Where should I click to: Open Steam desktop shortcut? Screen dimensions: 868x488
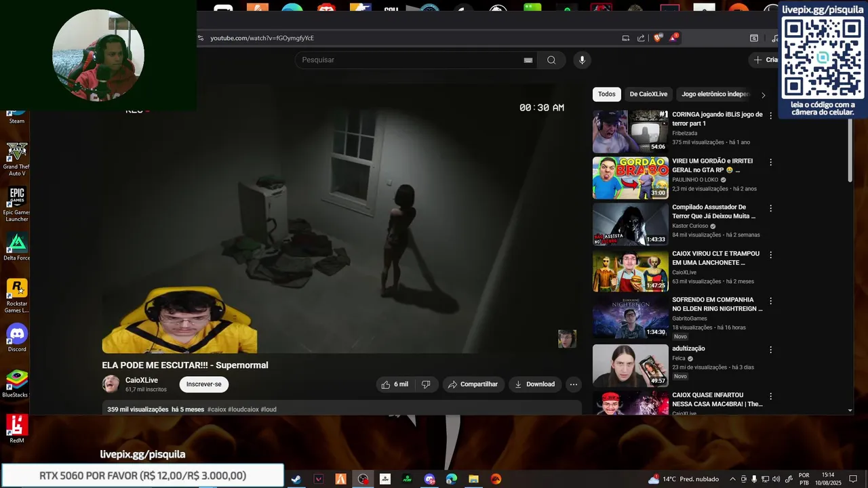click(17, 117)
